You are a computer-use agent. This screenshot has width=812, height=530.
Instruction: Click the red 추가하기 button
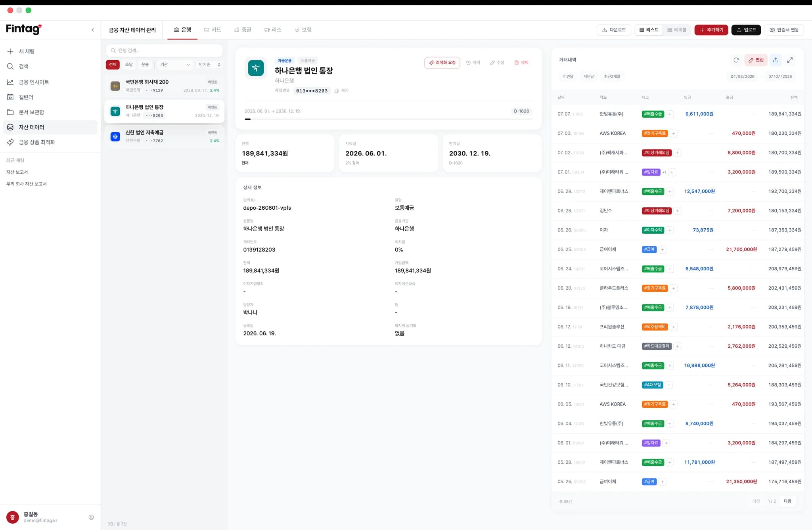[711, 30]
